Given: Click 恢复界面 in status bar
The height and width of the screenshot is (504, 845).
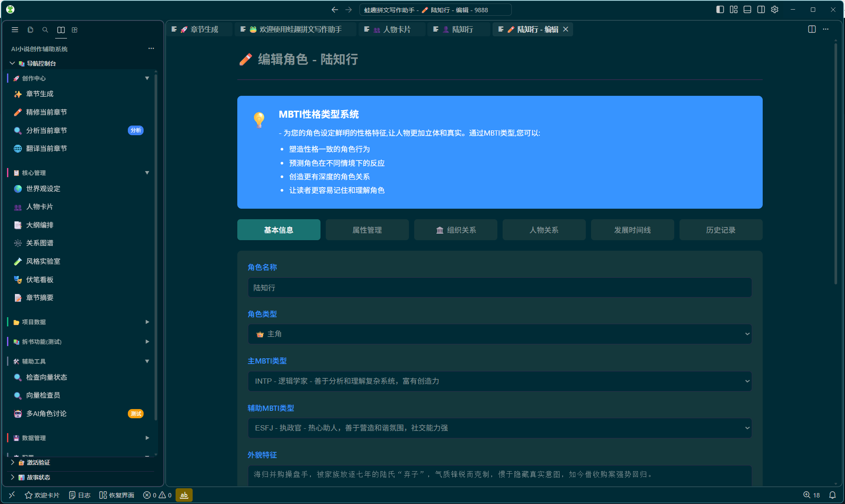Looking at the screenshot, I should pyautogui.click(x=117, y=495).
